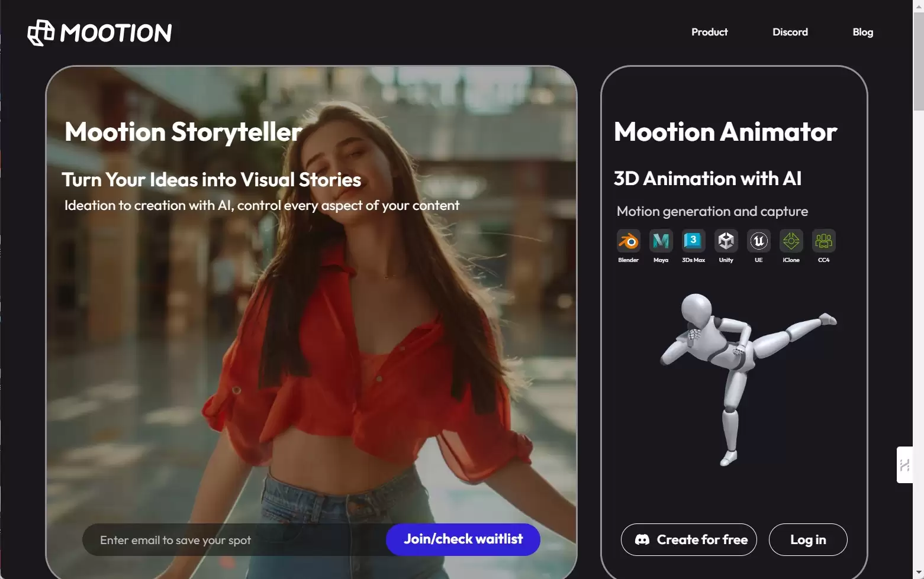Click the 3D mannequin kick animation preview
This screenshot has width=924, height=579.
[x=748, y=379]
